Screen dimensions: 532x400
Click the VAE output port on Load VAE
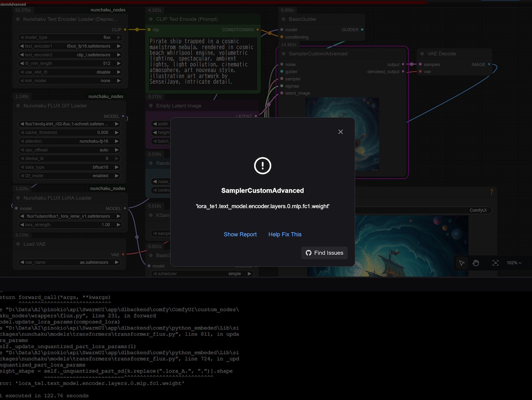[x=123, y=254]
